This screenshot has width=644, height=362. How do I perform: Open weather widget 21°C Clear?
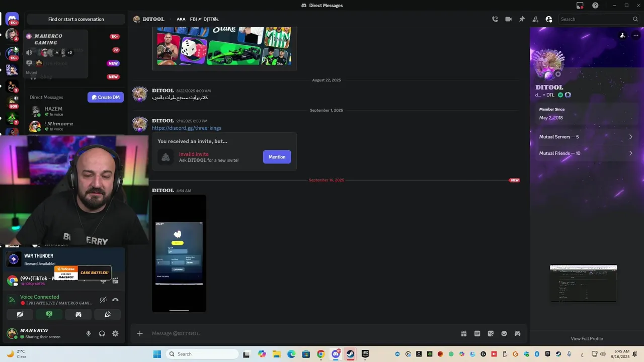(16, 354)
